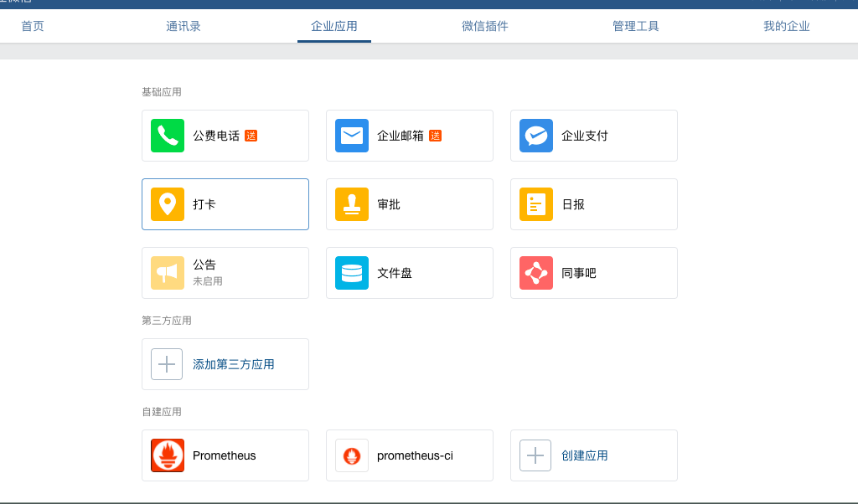Viewport: 858px width, 504px height.
Task: Open the prometheus-ci application
Action: pyautogui.click(x=410, y=455)
